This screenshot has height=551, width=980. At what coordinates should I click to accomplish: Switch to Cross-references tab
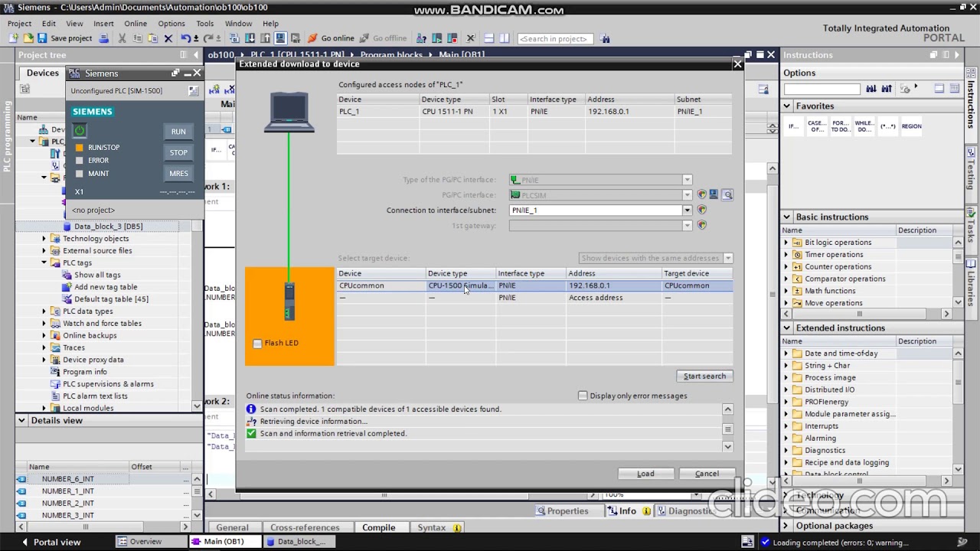305,527
